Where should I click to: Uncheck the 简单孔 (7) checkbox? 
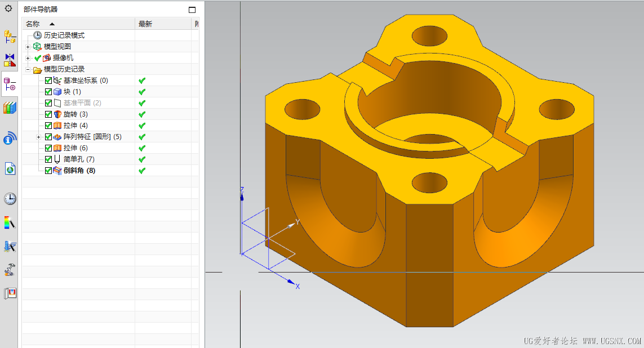click(48, 159)
